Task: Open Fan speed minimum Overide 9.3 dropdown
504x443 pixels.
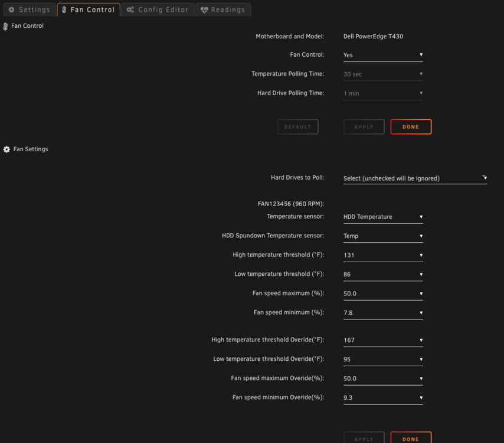Action: (383, 398)
